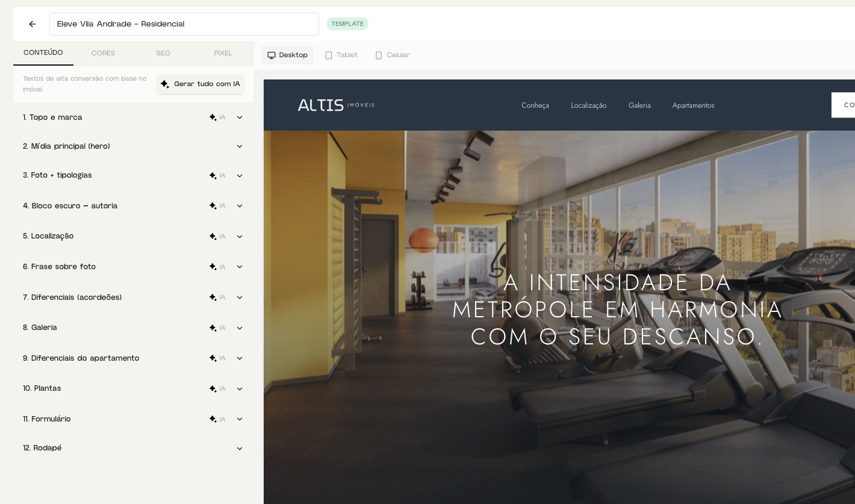Click the Localização link in preview navbar

(589, 105)
